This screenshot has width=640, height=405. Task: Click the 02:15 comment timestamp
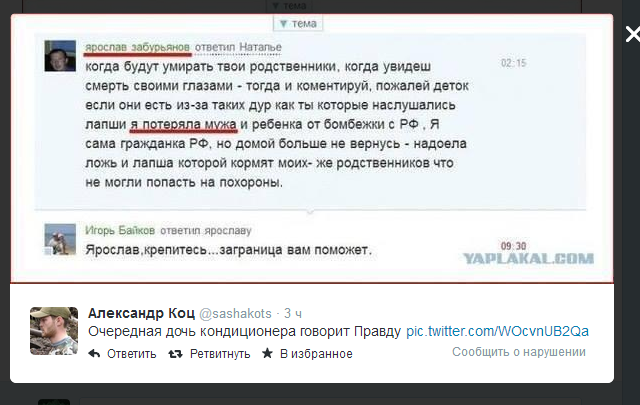click(513, 63)
